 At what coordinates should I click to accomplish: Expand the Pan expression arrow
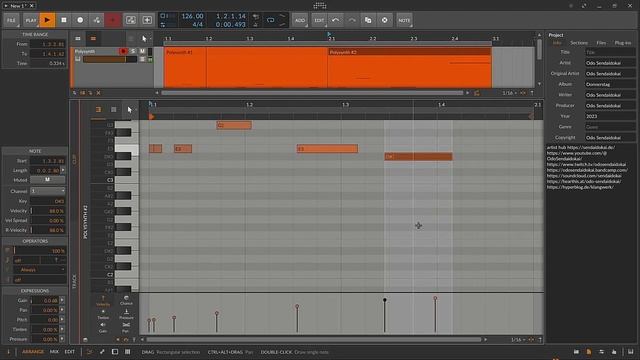[62, 310]
